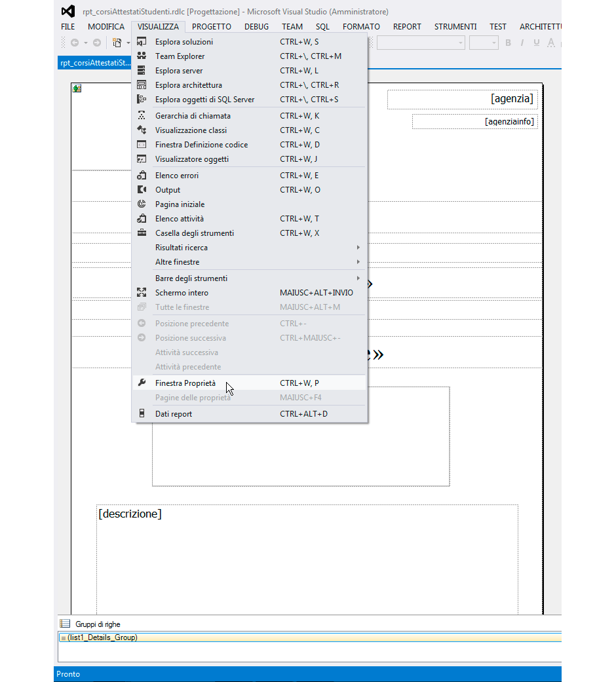Click the Visualizzatore oggetti icon

[x=142, y=159]
